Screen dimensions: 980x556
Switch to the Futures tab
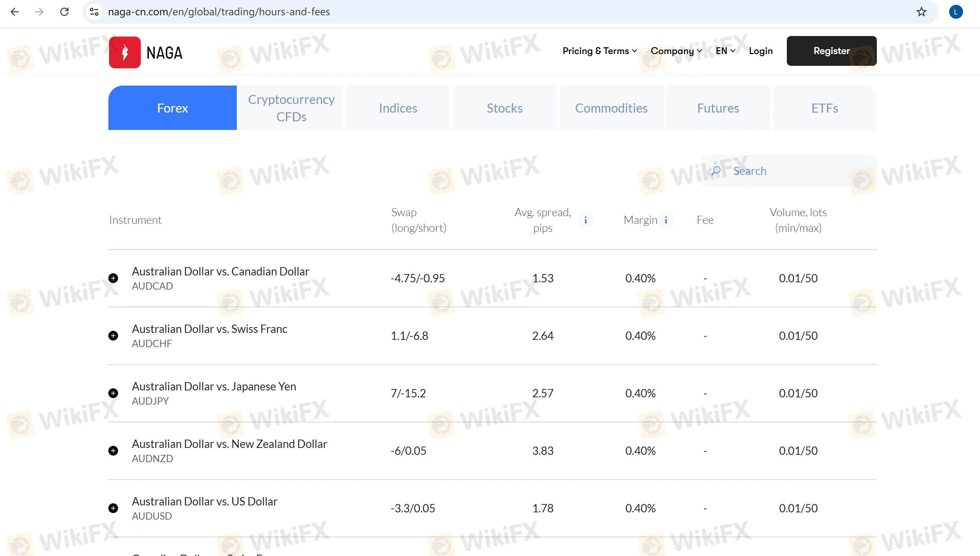click(x=718, y=108)
